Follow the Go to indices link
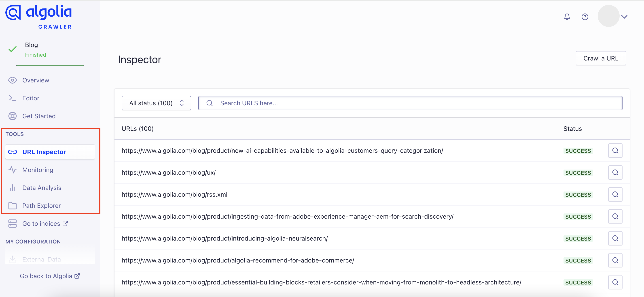 [x=41, y=224]
